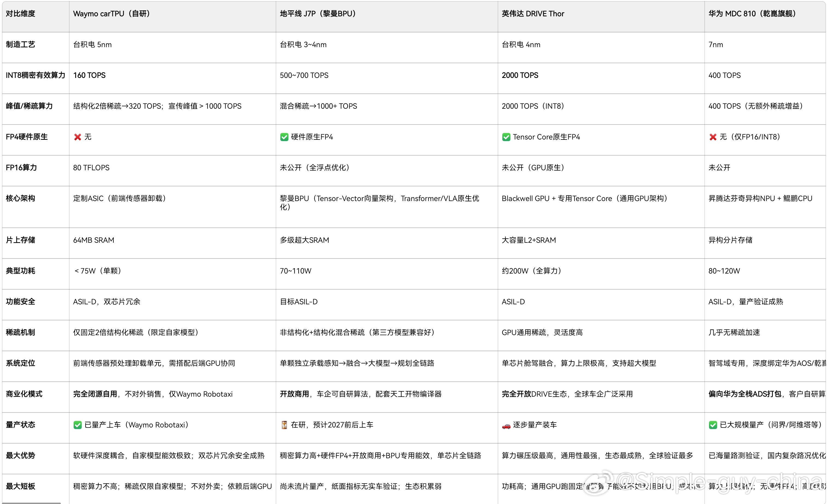Image resolution: width=829 pixels, height=504 pixels.
Task: Click row label 系统定位
Action: point(20,363)
